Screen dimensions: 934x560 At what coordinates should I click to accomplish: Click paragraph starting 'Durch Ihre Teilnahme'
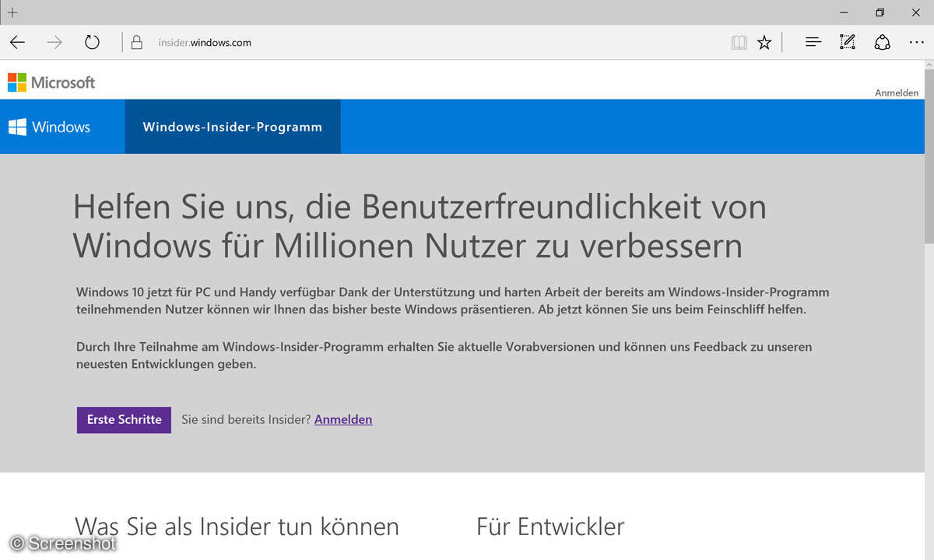point(444,355)
